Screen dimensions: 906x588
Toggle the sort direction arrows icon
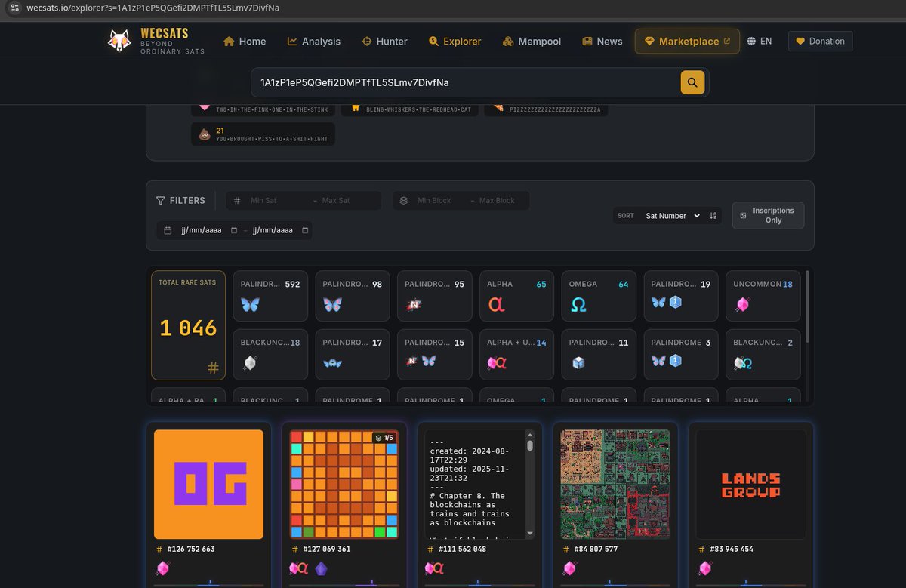(x=713, y=216)
